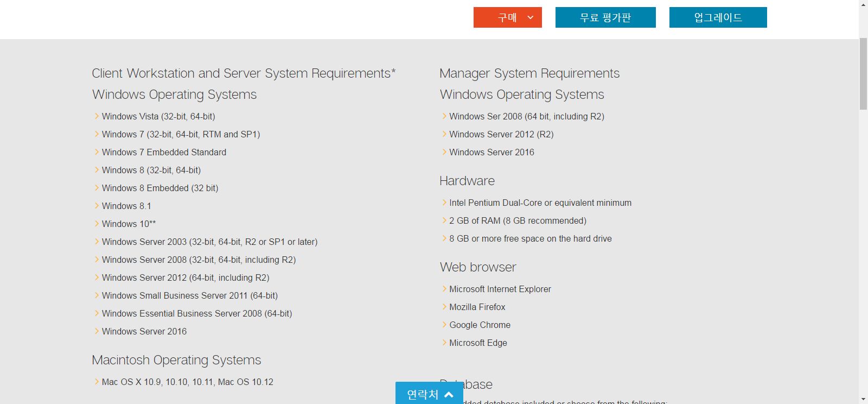Image resolution: width=868 pixels, height=404 pixels.
Task: Click Windows Vista (32-bit, 64-bit) item
Action: [158, 116]
